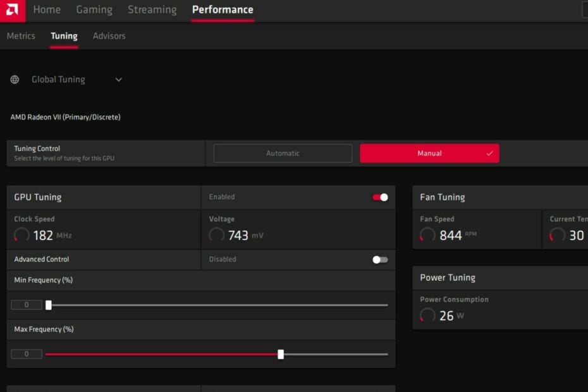This screenshot has height=392, width=588.
Task: Click the Current Temperature gauge icon
Action: pyautogui.click(x=557, y=235)
